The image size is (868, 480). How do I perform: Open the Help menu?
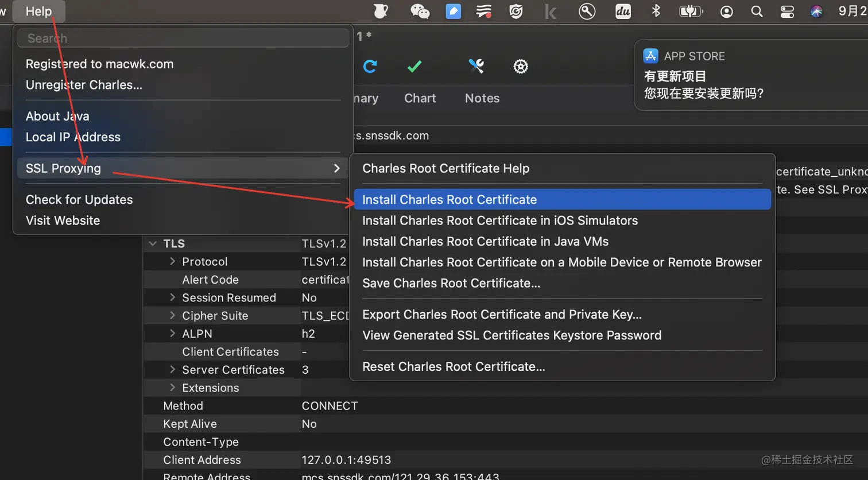point(38,11)
